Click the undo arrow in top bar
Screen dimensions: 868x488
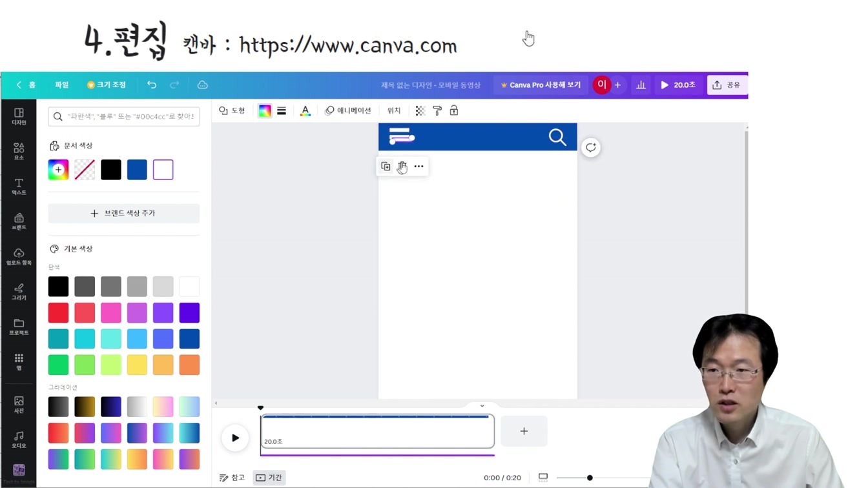tap(152, 85)
